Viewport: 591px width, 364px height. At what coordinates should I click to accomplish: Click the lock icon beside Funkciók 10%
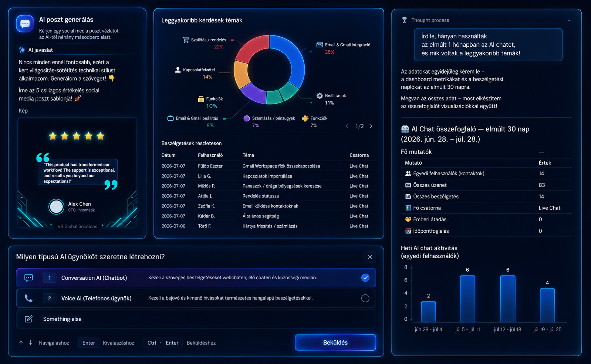[201, 99]
